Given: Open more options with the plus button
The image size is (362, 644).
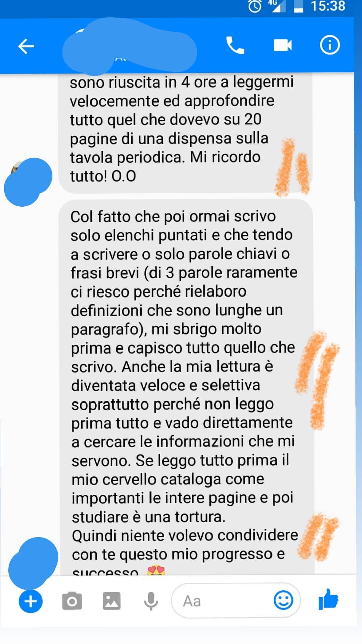Looking at the screenshot, I should pos(31,601).
